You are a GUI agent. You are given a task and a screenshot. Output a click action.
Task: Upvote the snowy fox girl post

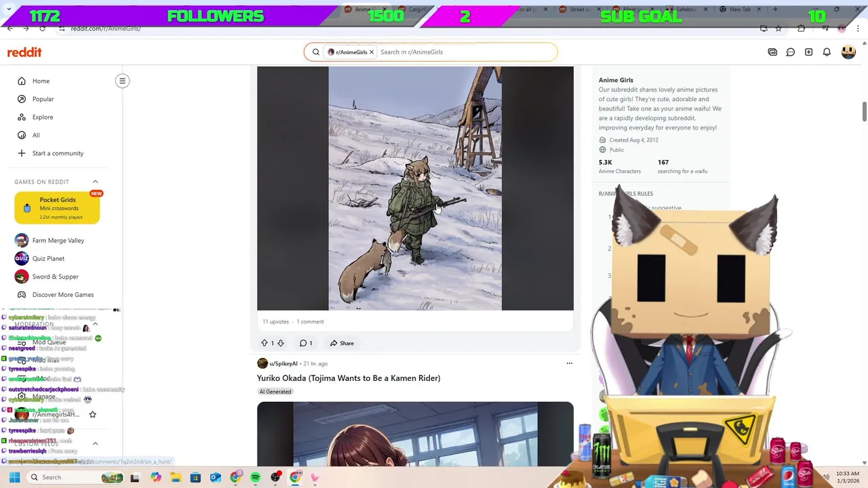click(264, 343)
